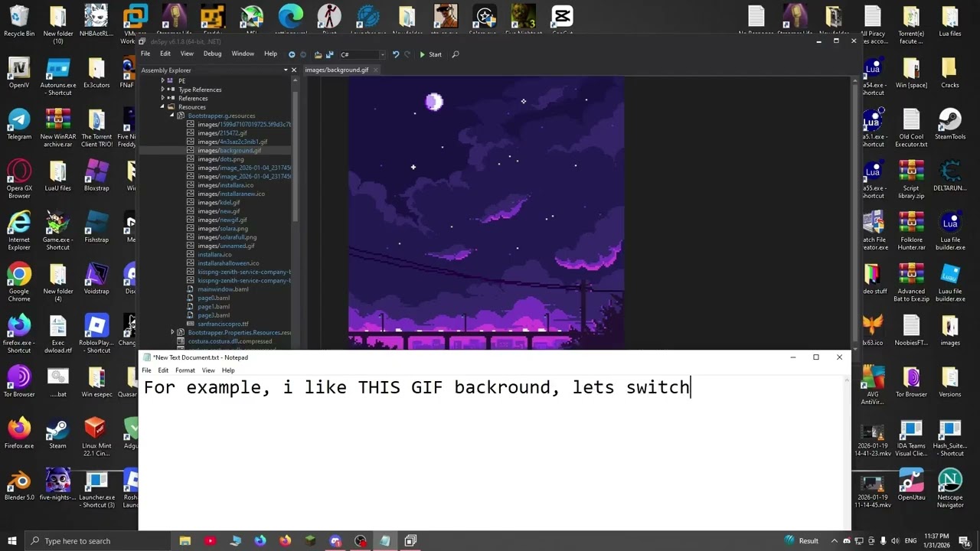The width and height of the screenshot is (980, 551).
Task: Click the Undo icon in dnSpy toolbar
Action: [x=396, y=54]
